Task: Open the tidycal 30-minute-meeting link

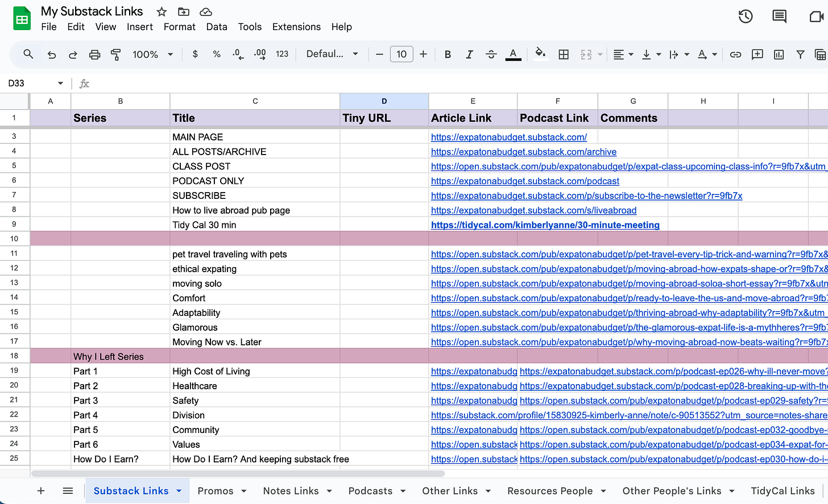Action: [545, 225]
